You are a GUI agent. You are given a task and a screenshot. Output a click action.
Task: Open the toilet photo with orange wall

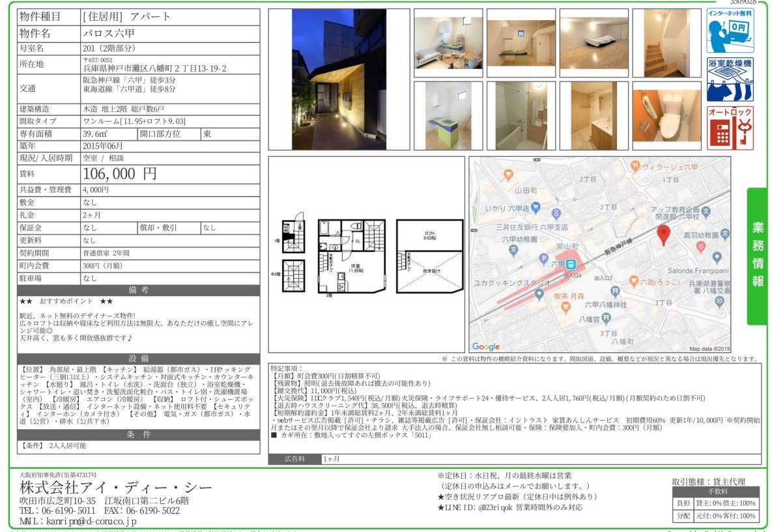coord(666,116)
